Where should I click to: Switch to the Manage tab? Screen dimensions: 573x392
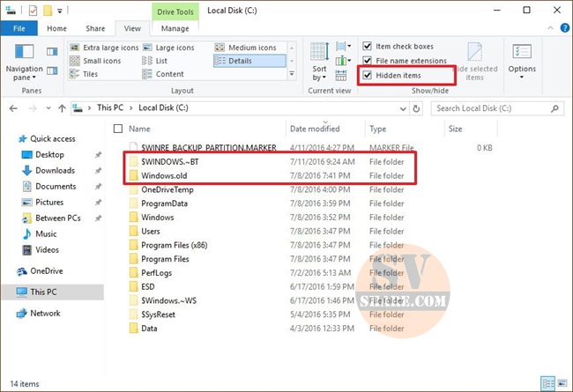[175, 28]
